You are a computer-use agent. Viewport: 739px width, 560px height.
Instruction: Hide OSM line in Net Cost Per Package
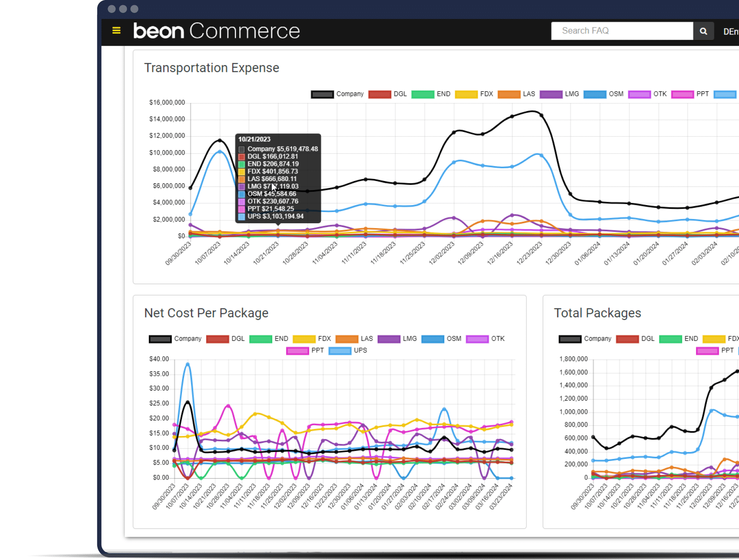click(441, 339)
